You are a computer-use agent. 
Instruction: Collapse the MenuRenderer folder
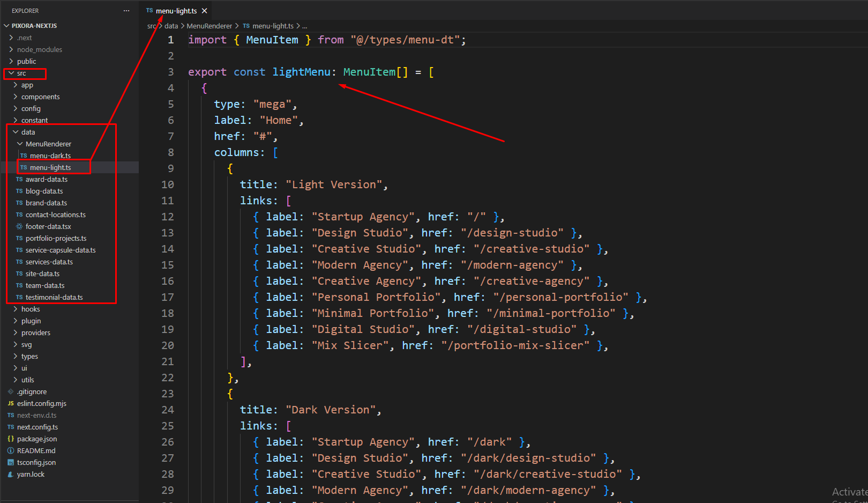pos(48,144)
